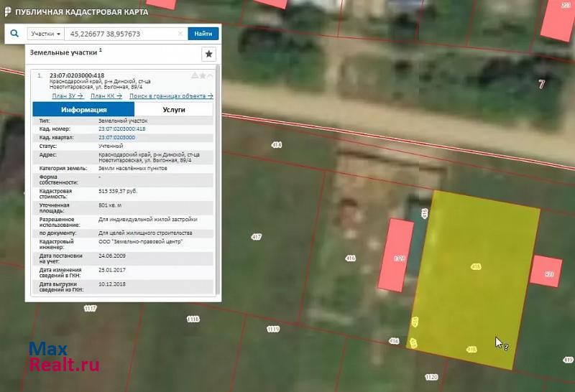Open the План КК link
This screenshot has height=392, width=575.
[106, 95]
